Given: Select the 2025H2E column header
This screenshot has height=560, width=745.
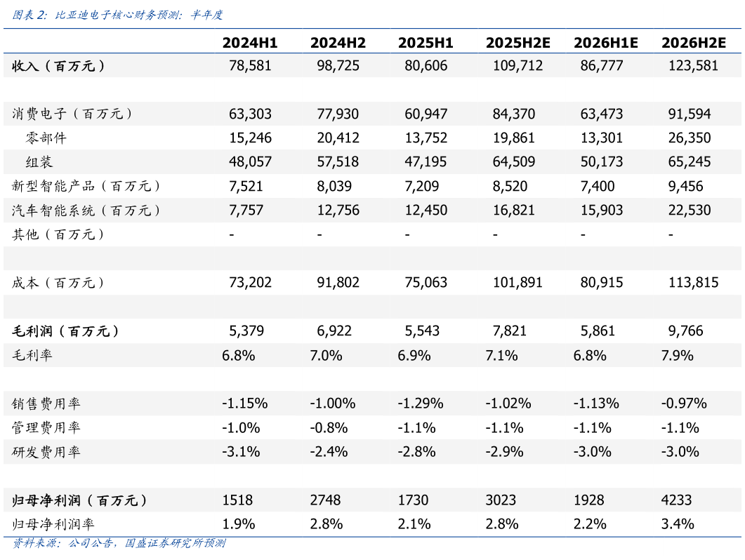Looking at the screenshot, I should click(x=517, y=43).
